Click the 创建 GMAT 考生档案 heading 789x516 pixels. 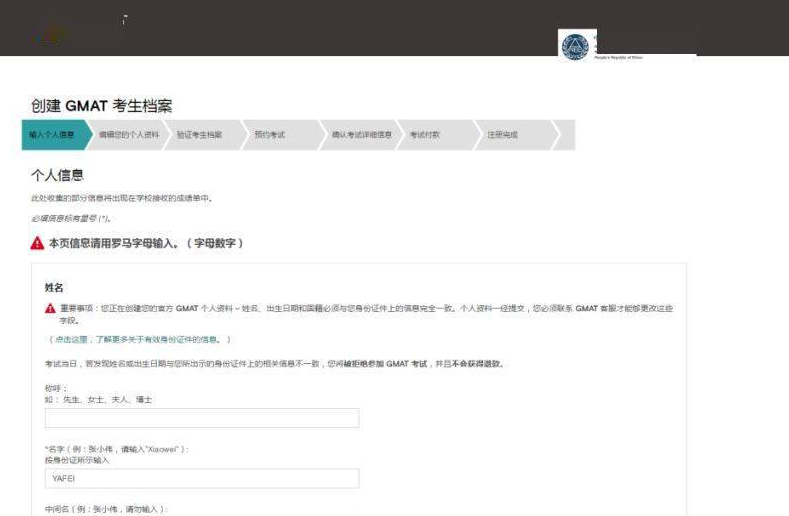pyautogui.click(x=102, y=106)
